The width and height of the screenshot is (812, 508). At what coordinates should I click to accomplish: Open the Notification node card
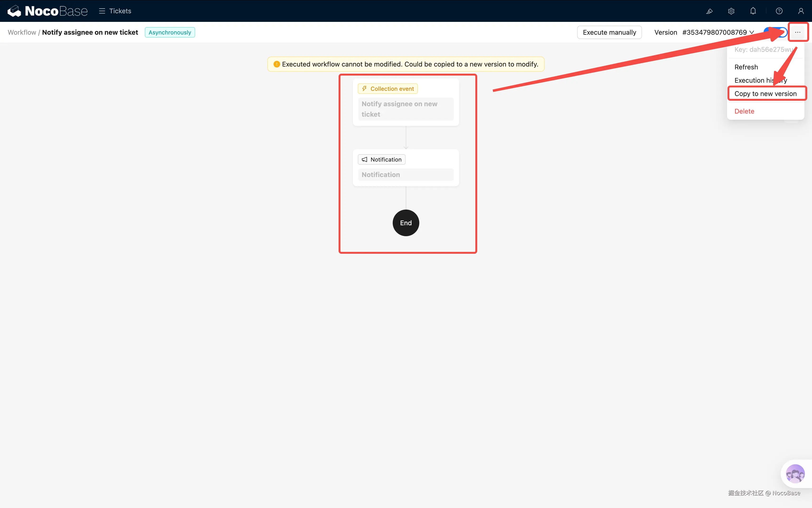[406, 168]
